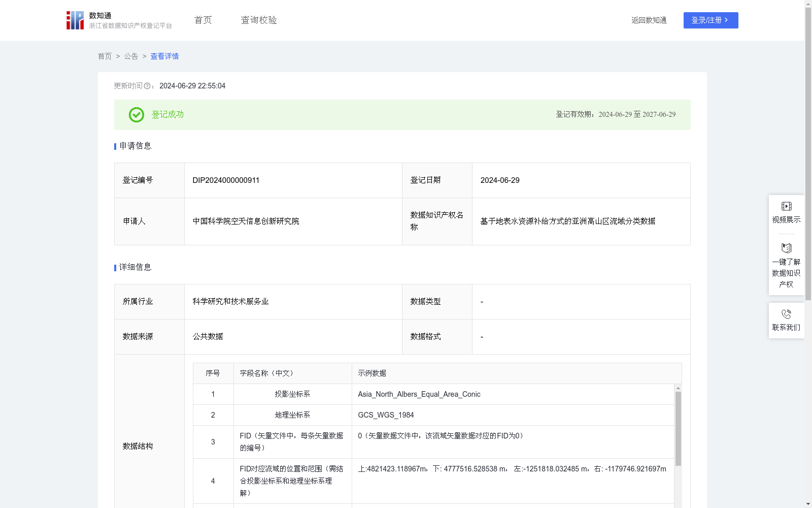Viewport: 812px width, 508px height.
Task: Click field name 投影坐标系
Action: click(x=292, y=394)
